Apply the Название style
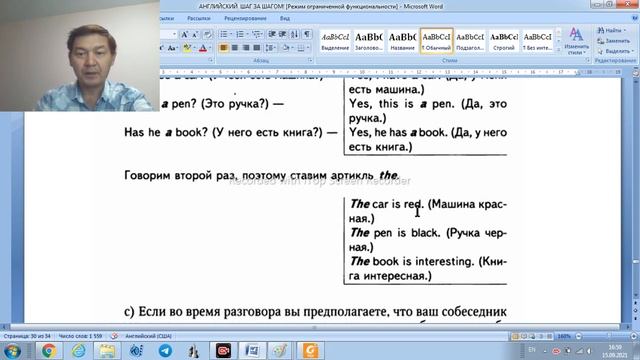 pyautogui.click(x=402, y=41)
